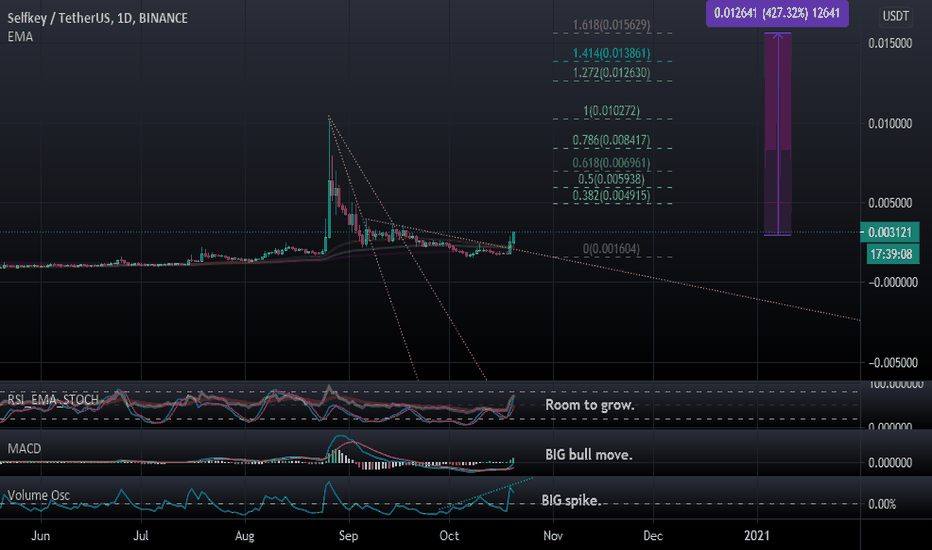
Task: Select the 1(0.010272) Fibonacci level label
Action: tap(611, 111)
